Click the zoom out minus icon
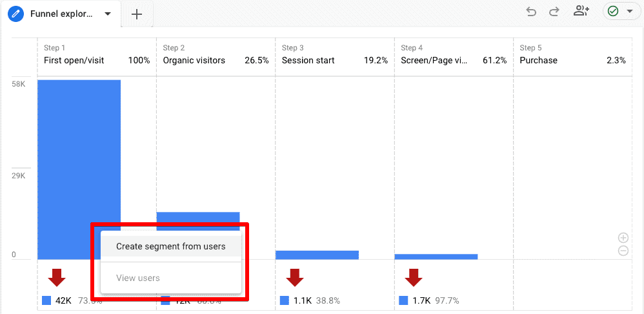This screenshot has width=644, height=314. [623, 251]
